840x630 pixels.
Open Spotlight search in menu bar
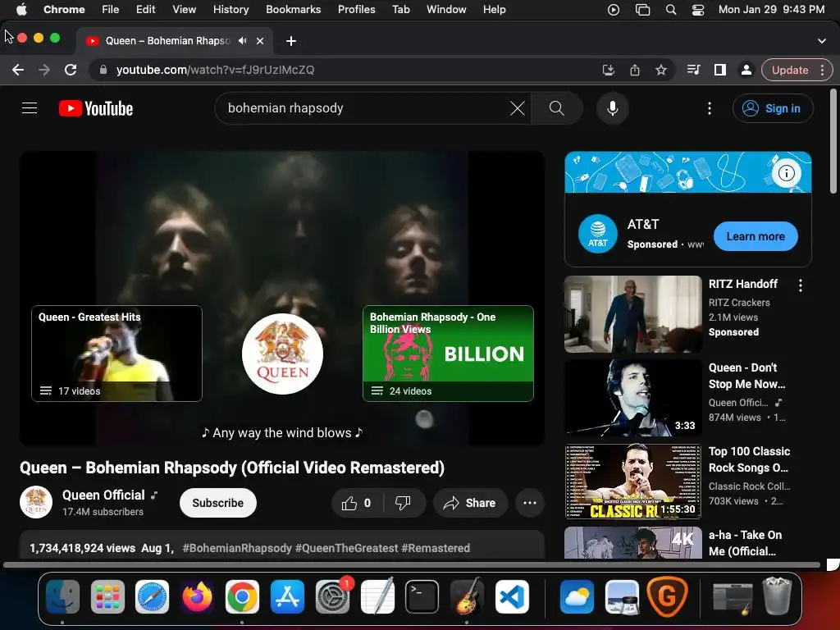[x=671, y=10]
